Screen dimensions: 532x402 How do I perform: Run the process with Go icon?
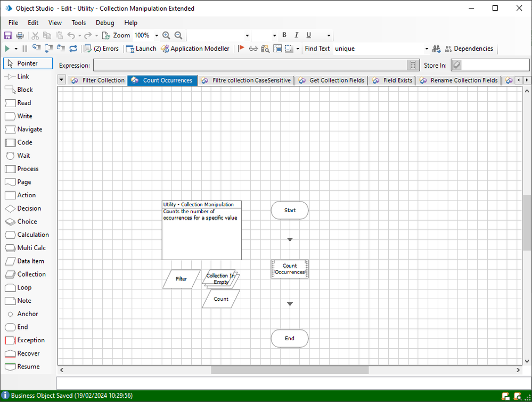(7, 49)
